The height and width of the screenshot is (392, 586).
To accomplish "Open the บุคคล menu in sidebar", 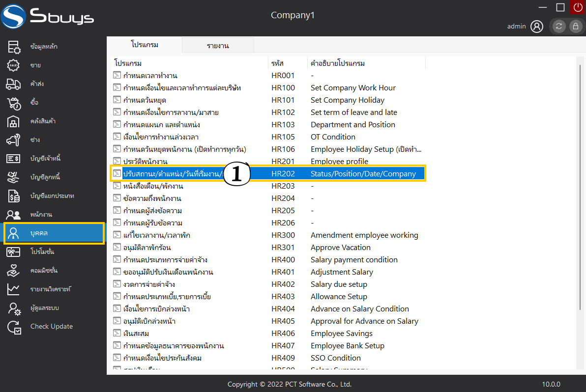I will coord(54,233).
